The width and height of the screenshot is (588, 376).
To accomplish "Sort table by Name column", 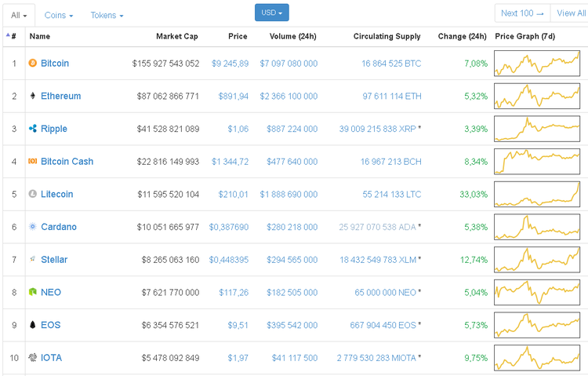I will 40,36.
